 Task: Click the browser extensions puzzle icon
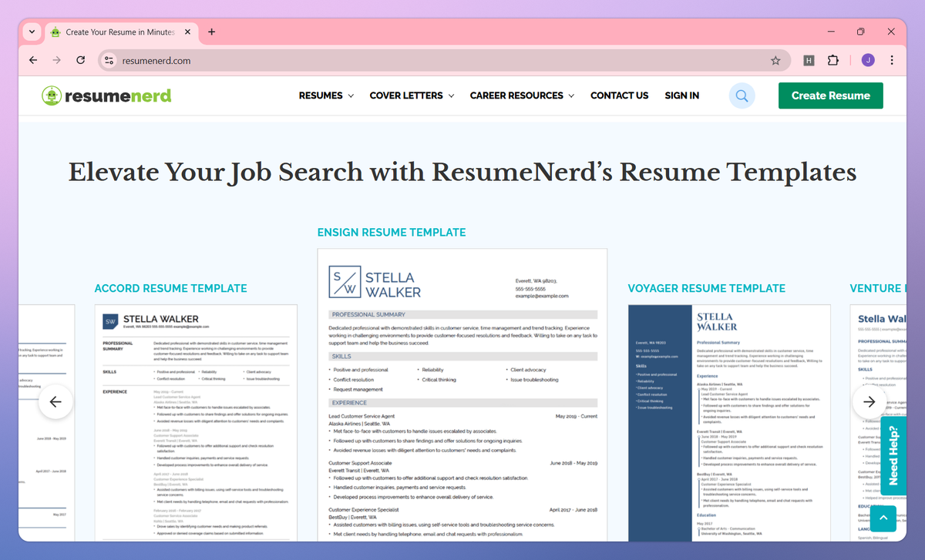(x=833, y=60)
